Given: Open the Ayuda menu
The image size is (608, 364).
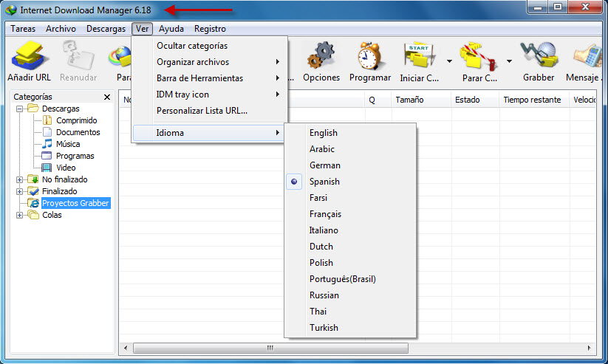Looking at the screenshot, I should tap(171, 29).
